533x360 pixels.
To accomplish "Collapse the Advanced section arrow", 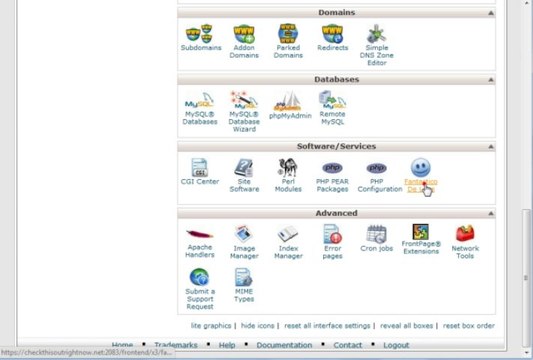I will point(491,213).
